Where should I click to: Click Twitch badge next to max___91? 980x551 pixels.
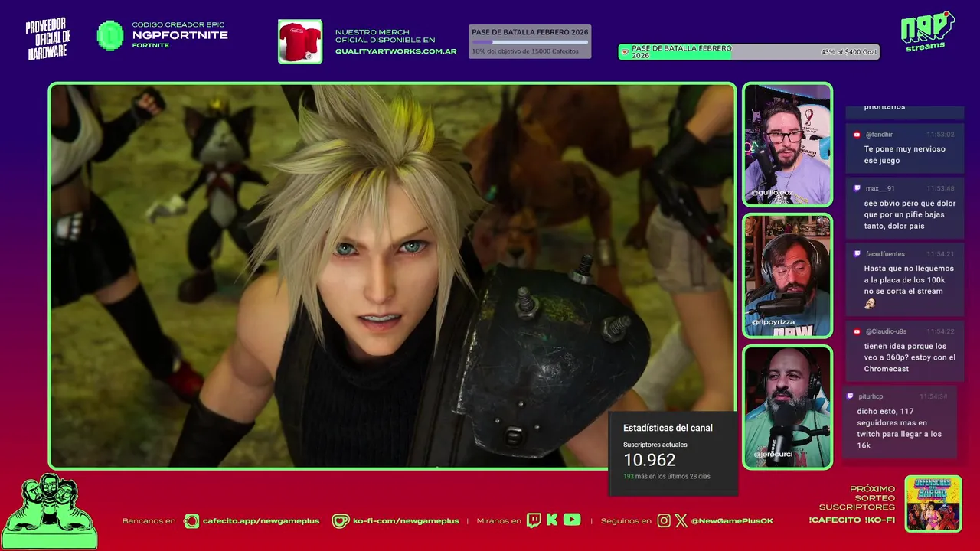coord(857,188)
